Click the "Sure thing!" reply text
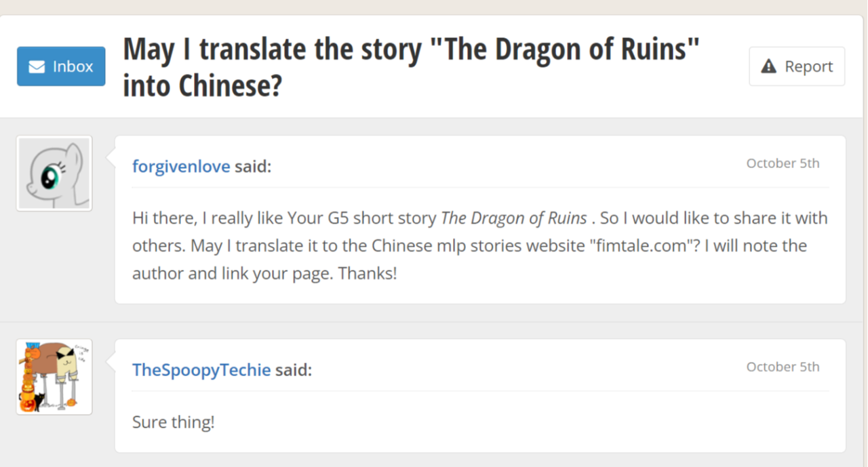This screenshot has width=868, height=467. click(173, 422)
